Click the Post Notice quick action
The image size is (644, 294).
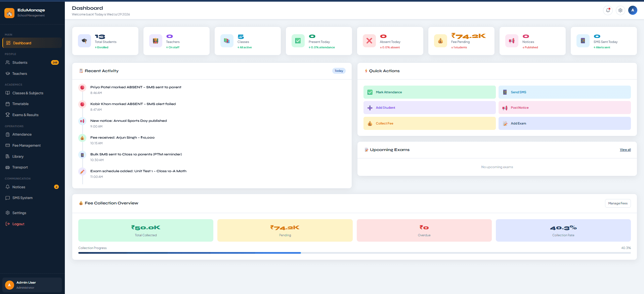564,108
